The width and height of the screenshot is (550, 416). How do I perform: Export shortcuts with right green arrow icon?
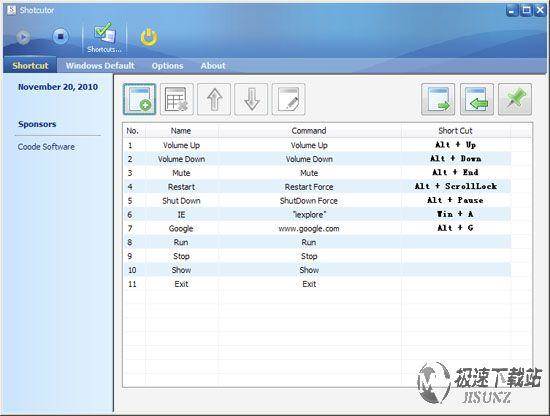pos(438,99)
